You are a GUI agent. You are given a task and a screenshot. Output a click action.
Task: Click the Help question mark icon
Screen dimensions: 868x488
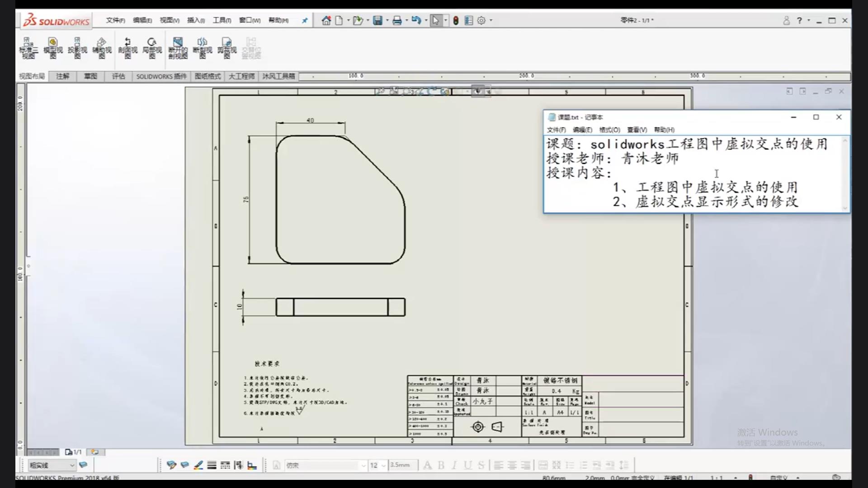(799, 20)
